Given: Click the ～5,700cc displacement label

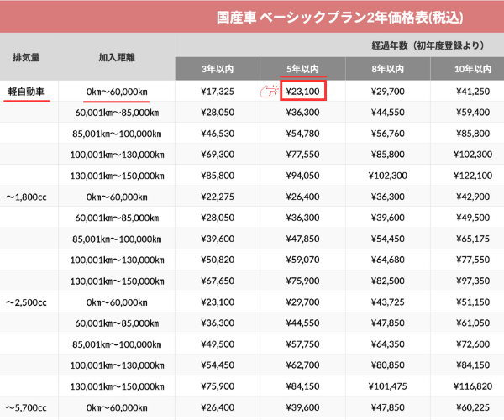Looking at the screenshot, I should click(27, 407).
